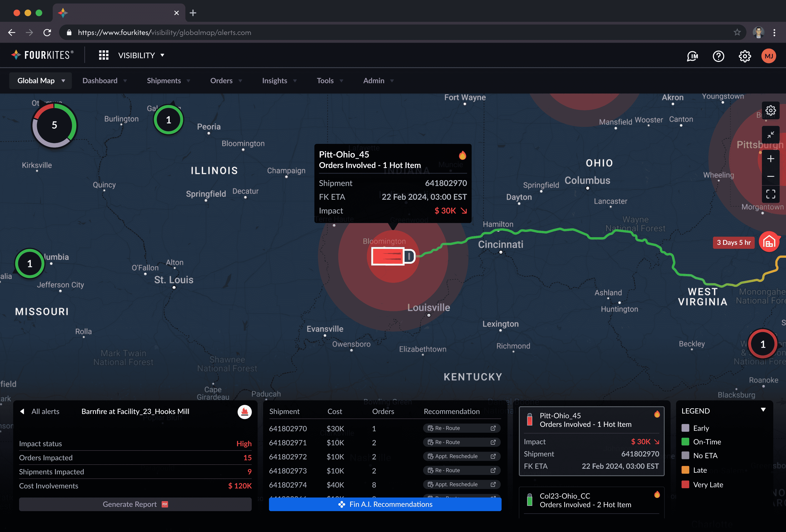Enter fullscreen map view

coord(771,194)
